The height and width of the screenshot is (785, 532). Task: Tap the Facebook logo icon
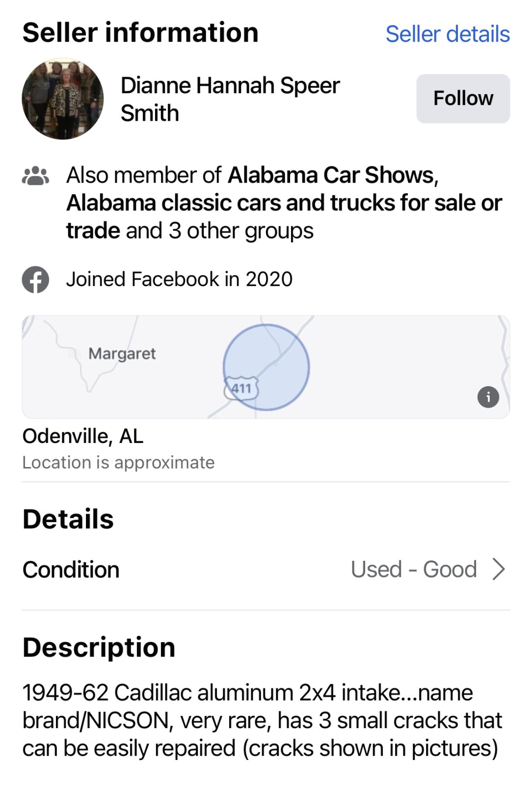pyautogui.click(x=35, y=280)
